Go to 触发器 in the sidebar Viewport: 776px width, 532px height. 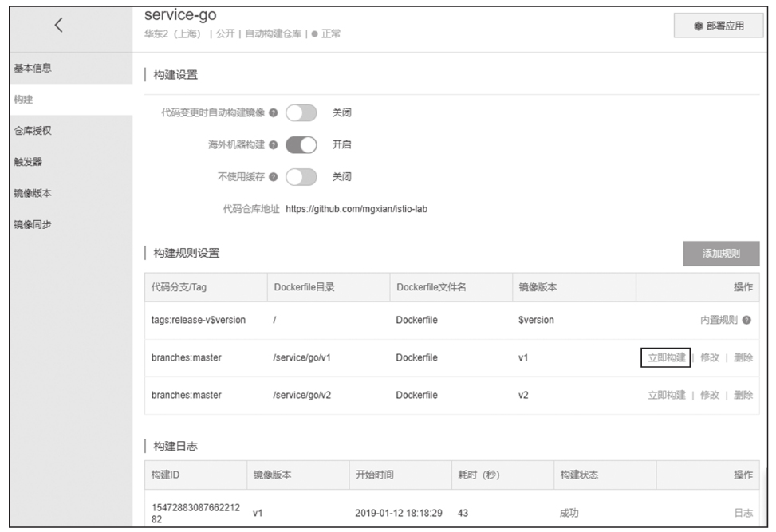click(x=28, y=162)
